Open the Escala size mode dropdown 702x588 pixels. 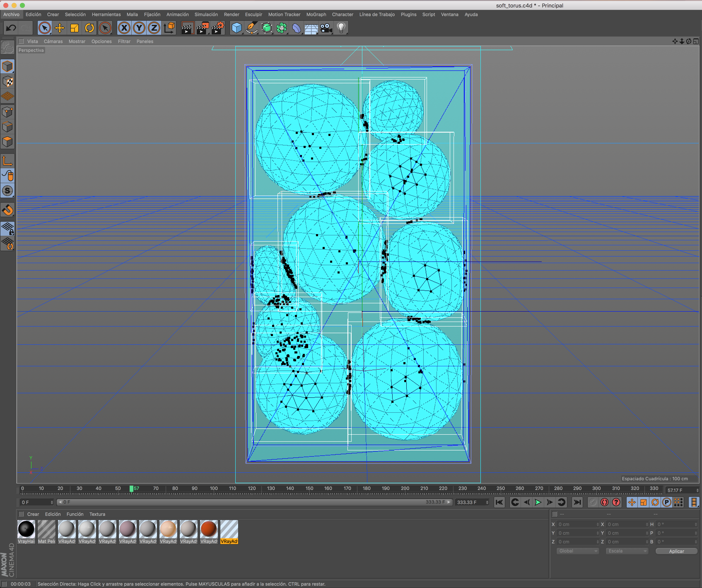tap(627, 551)
